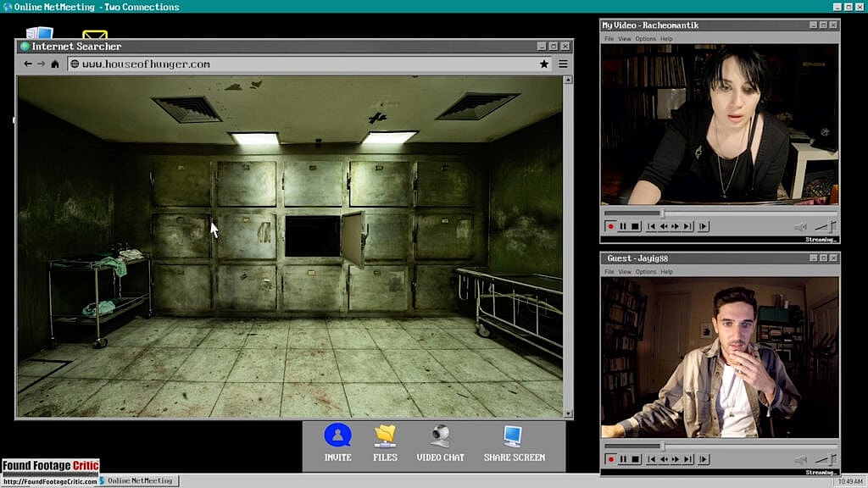Stop the My Video stream
868x488 pixels.
(635, 226)
